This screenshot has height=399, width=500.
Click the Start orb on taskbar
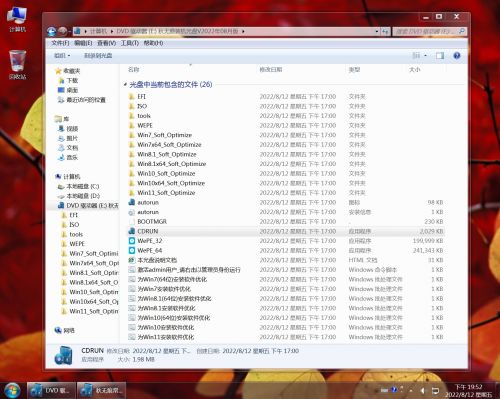click(12, 390)
